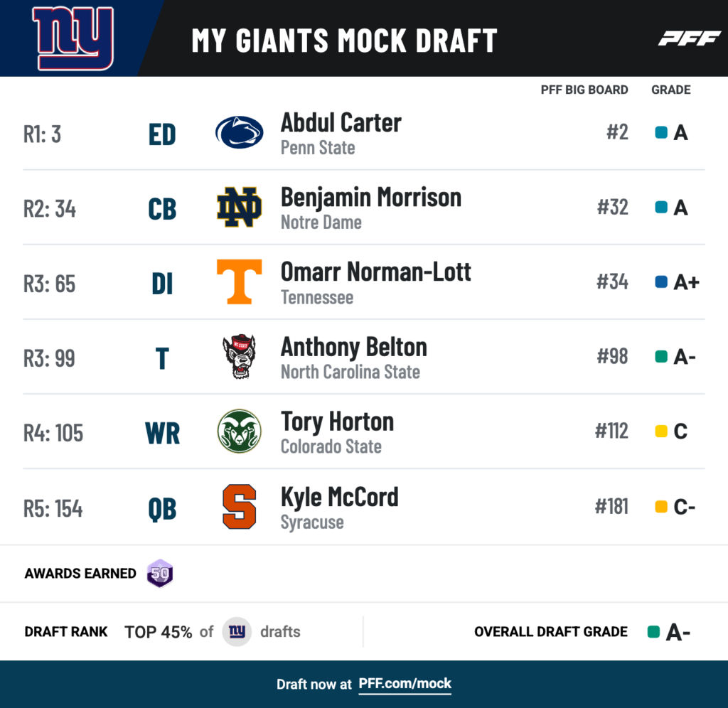Click the purple 50 award badge

pyautogui.click(x=160, y=574)
